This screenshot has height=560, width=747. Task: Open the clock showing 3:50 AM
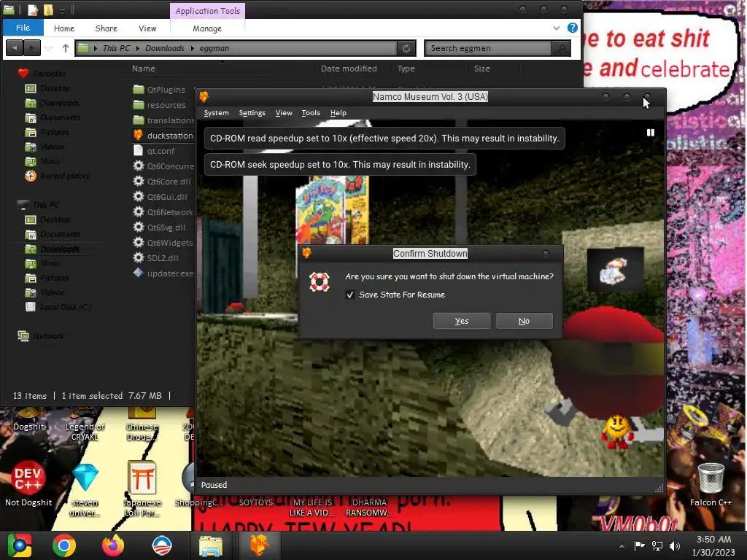pos(713,545)
